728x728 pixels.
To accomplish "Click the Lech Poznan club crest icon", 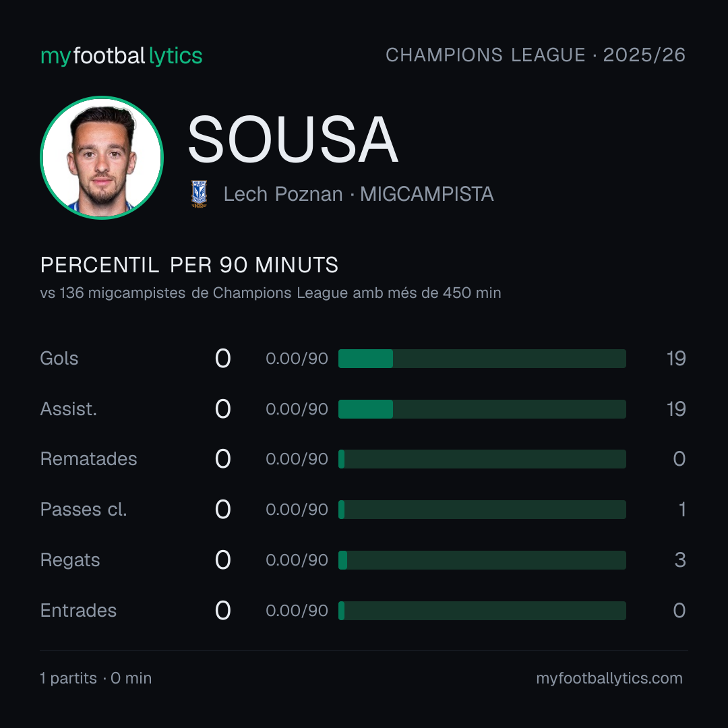I will (x=199, y=194).
